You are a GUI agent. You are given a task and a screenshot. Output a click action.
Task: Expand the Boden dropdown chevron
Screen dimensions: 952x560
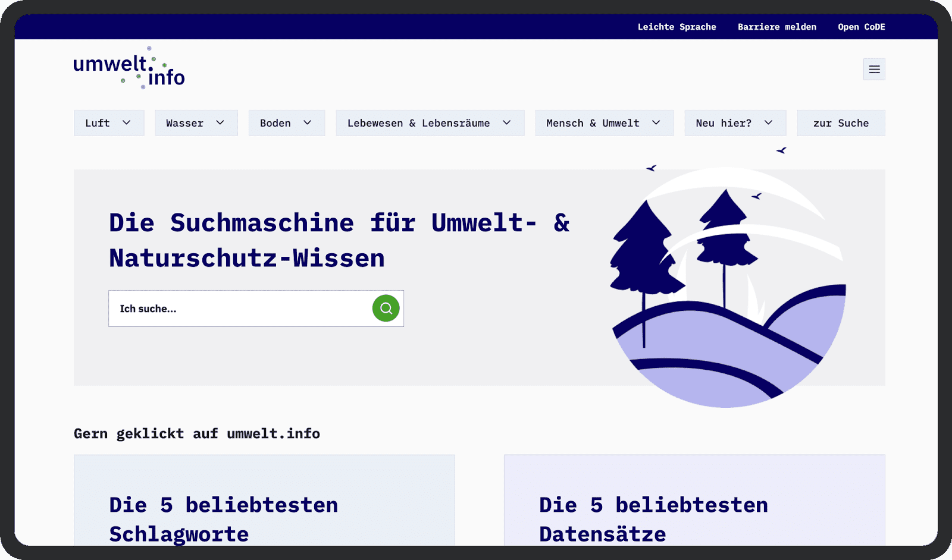[x=308, y=123]
